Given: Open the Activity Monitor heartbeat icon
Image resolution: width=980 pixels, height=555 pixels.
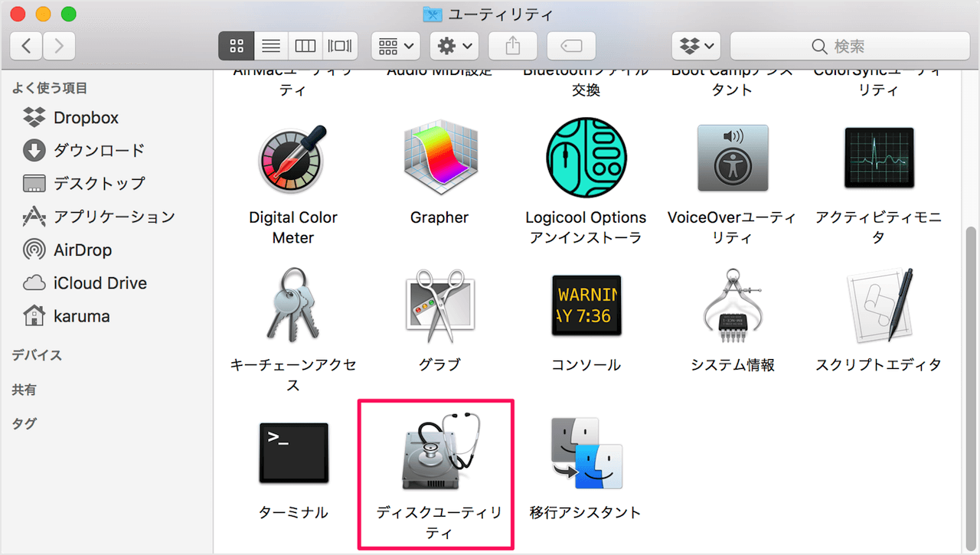Looking at the screenshot, I should click(x=879, y=158).
